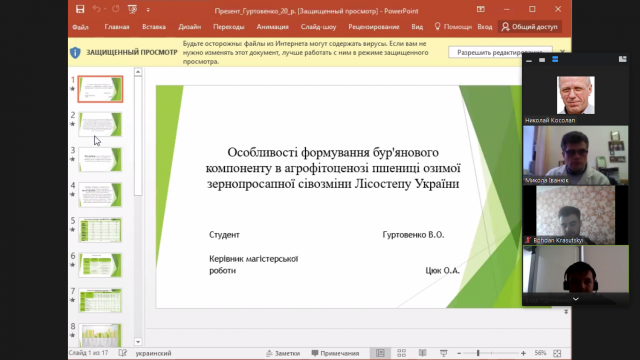The height and width of the screenshot is (360, 640).
Task: Click the slide title text starting with Особливості формування
Action: tap(333, 168)
